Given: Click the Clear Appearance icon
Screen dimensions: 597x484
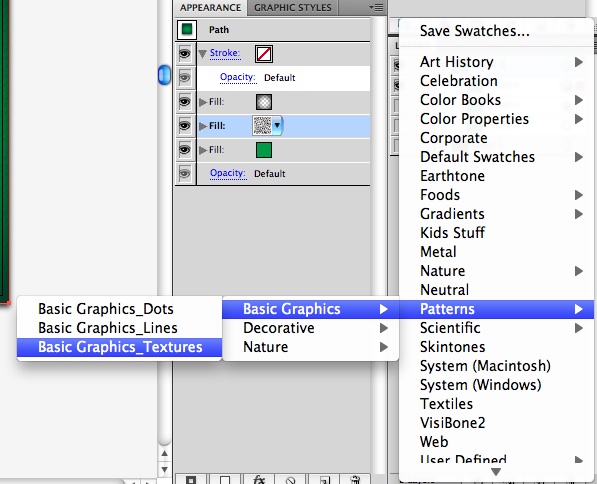Looking at the screenshot, I should [x=291, y=480].
